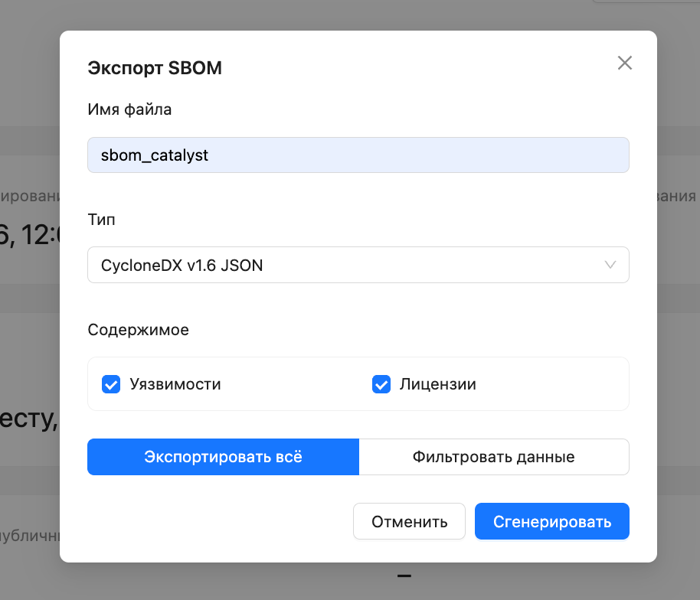The height and width of the screenshot is (600, 700).
Task: Uncheck the Лицензии checkbox
Action: [x=381, y=384]
